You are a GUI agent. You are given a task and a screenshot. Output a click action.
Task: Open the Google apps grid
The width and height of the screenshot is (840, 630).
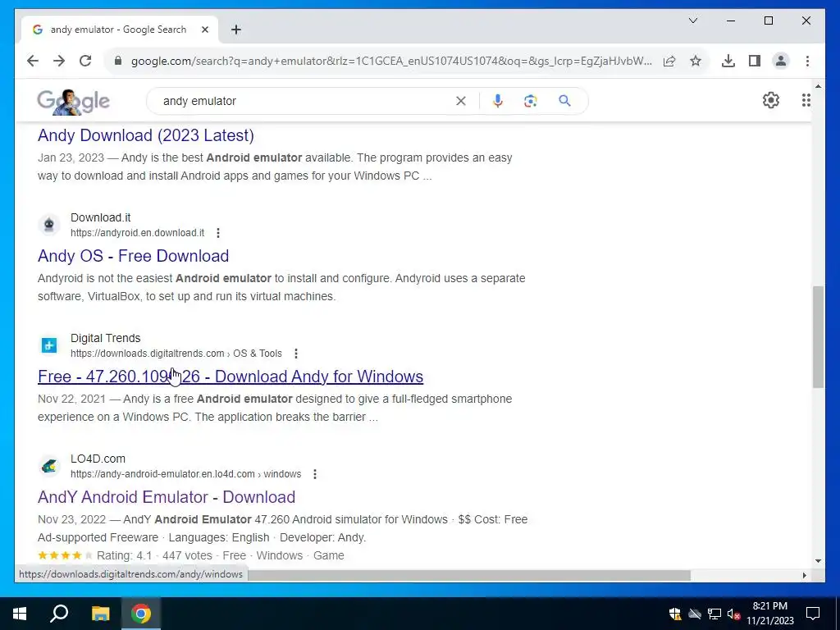tap(806, 100)
